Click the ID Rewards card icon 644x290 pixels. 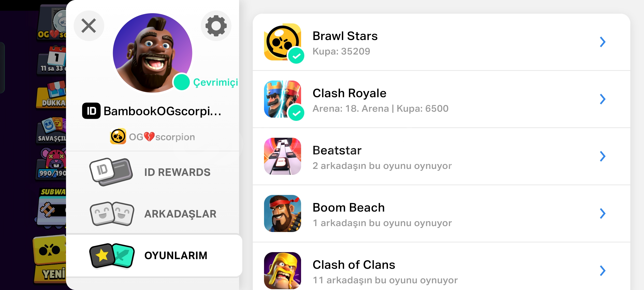(111, 172)
